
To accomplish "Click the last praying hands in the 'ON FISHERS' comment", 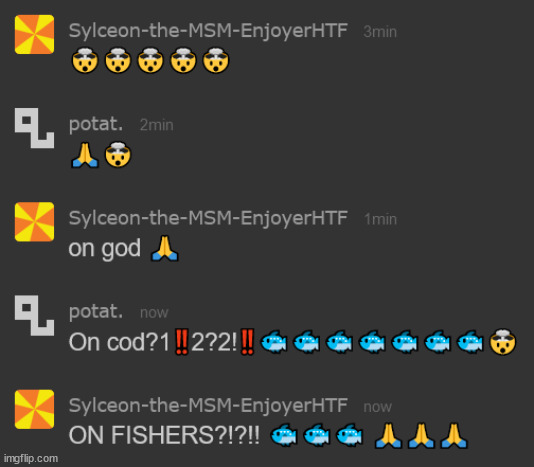I will tap(454, 436).
